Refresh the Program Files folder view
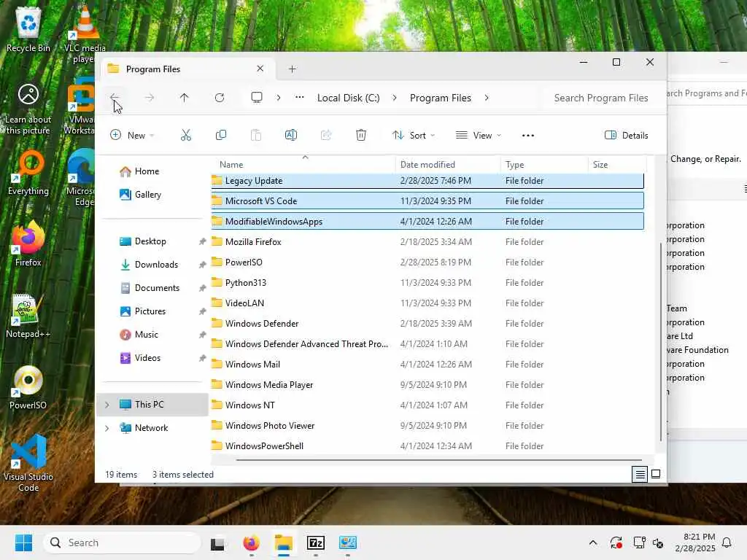 click(x=219, y=98)
